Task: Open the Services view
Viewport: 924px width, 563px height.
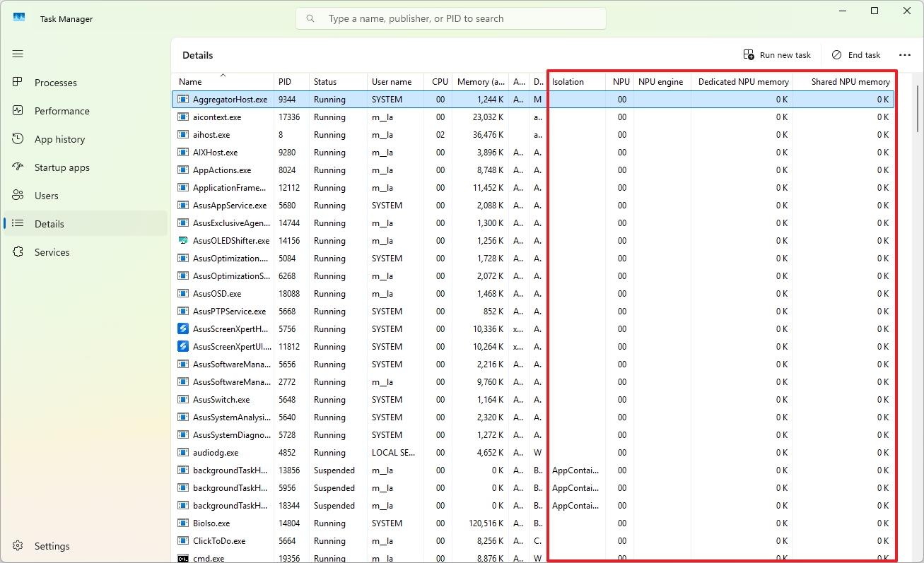Action: 52,252
